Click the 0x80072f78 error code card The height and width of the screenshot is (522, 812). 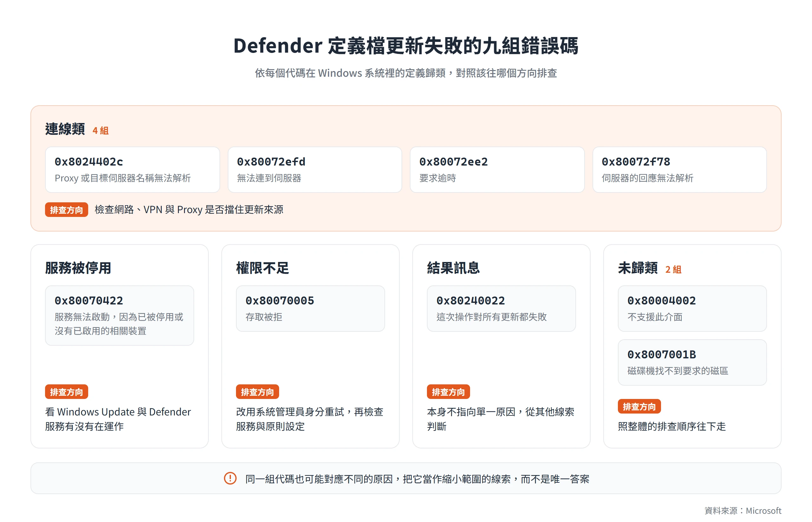point(679,169)
